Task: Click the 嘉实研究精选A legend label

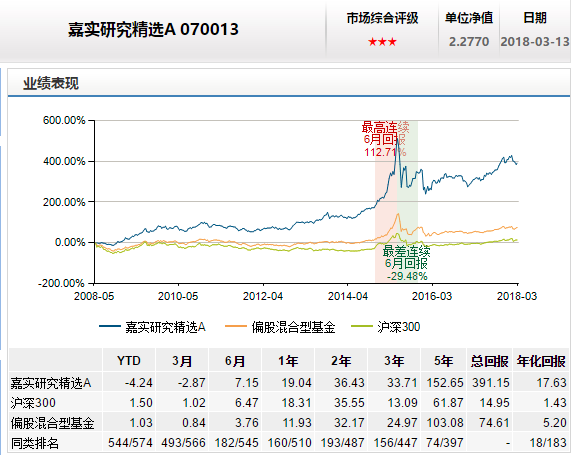Action: (x=166, y=327)
